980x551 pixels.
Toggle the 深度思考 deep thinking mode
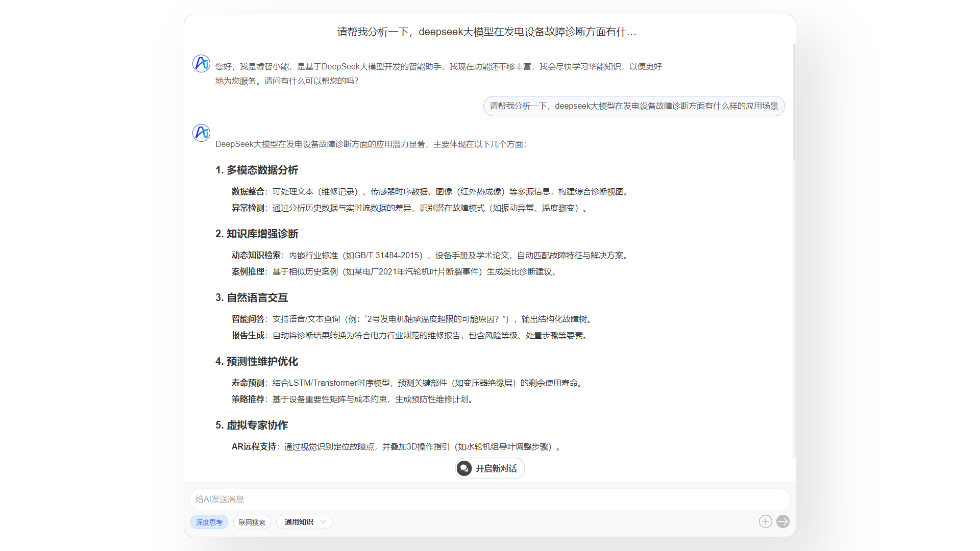[209, 522]
